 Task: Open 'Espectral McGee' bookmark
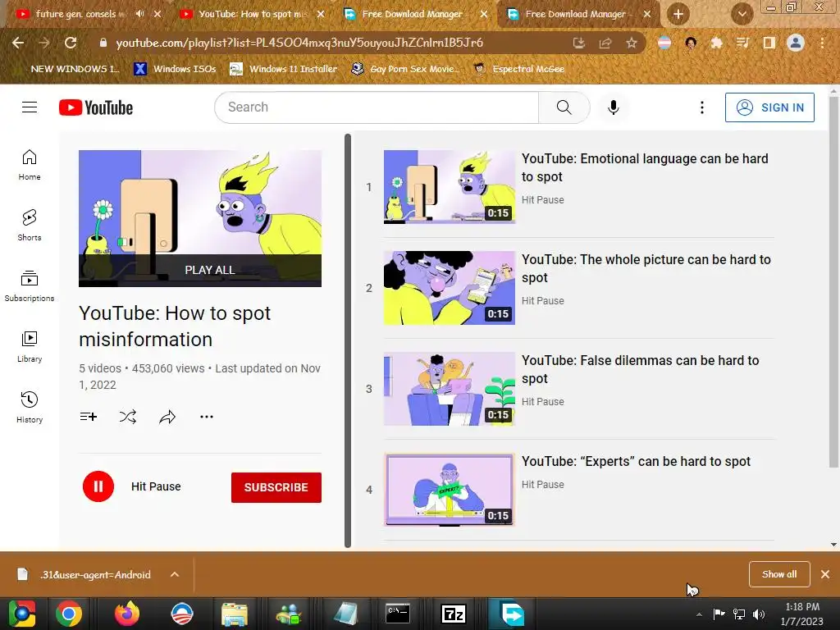click(519, 69)
